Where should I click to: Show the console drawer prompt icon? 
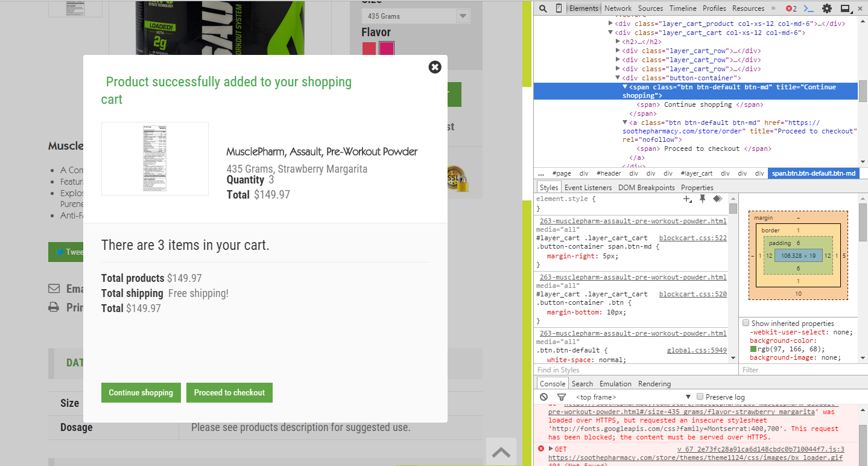pyautogui.click(x=809, y=8)
